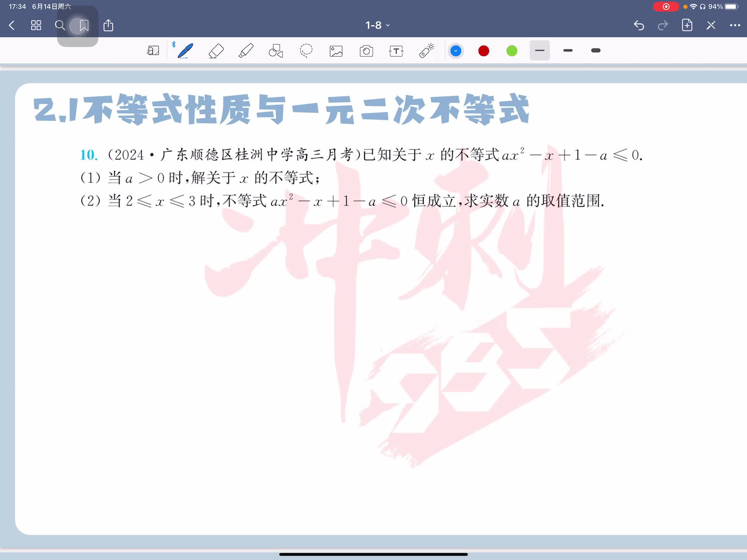Toggle the zoom window tool
The height and width of the screenshot is (560, 747).
click(x=153, y=51)
